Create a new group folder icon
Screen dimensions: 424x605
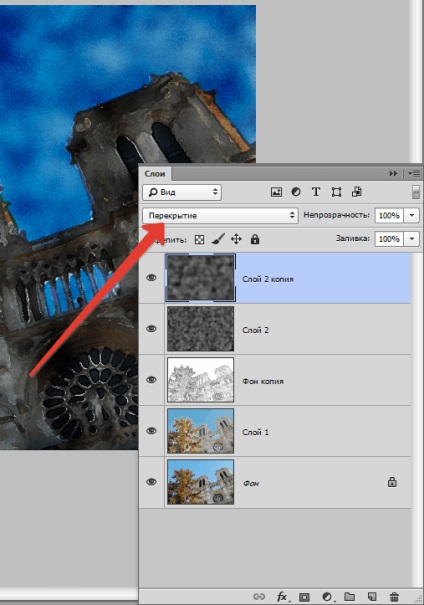[350, 597]
